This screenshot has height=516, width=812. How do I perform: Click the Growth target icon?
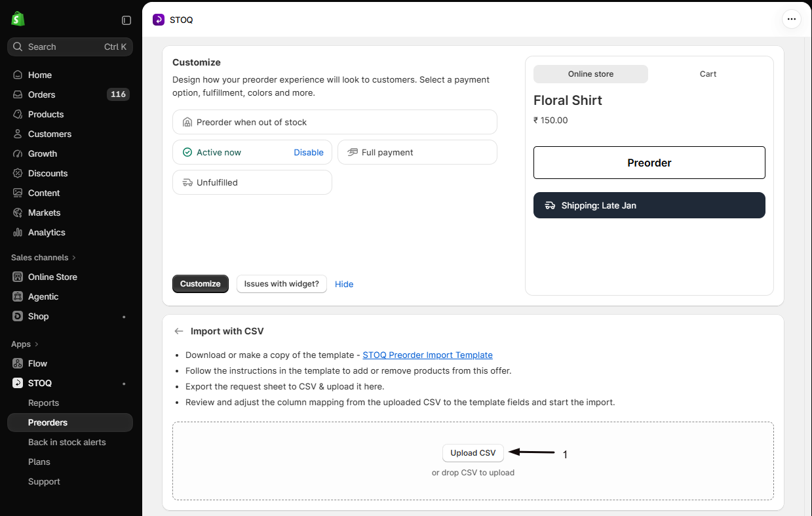click(x=18, y=153)
